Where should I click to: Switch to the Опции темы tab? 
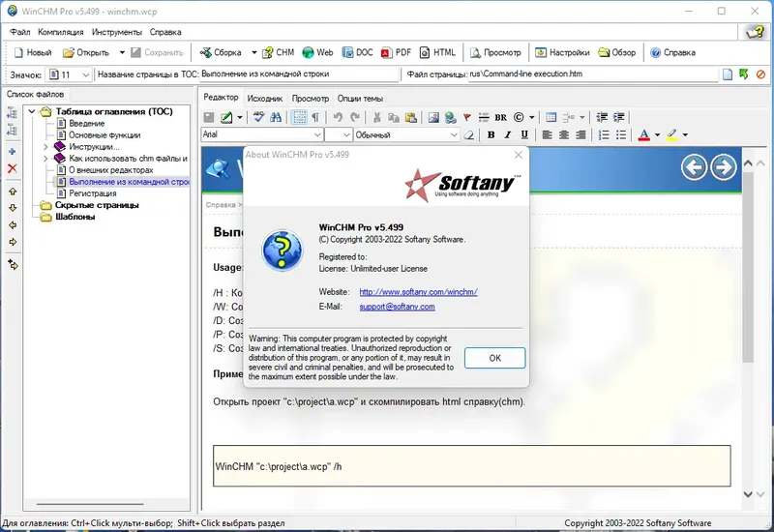coord(360,99)
